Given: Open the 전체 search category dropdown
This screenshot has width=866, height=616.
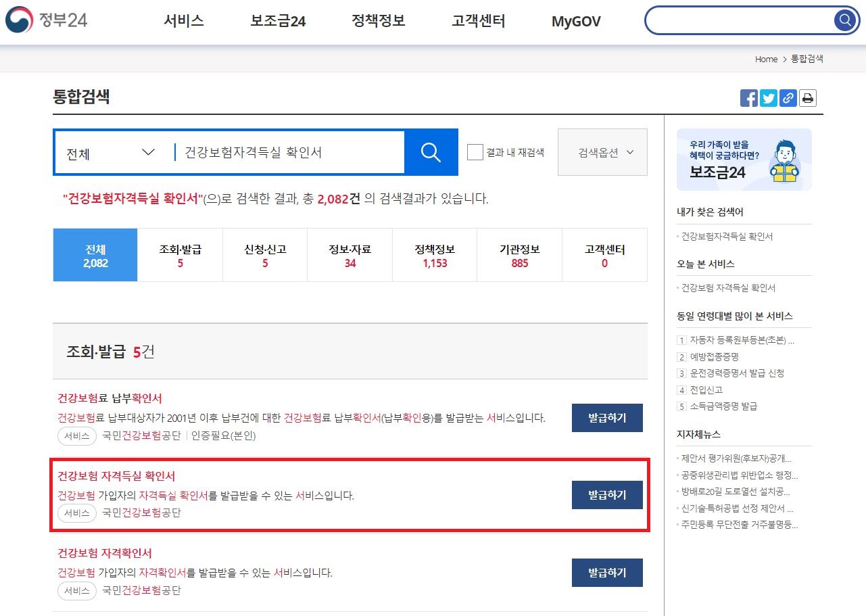Looking at the screenshot, I should tap(108, 152).
